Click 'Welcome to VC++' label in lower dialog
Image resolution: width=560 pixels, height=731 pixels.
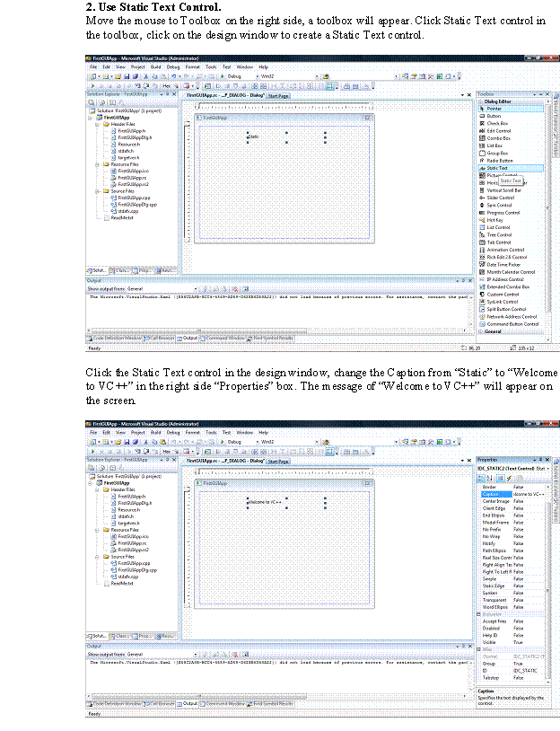click(x=266, y=503)
